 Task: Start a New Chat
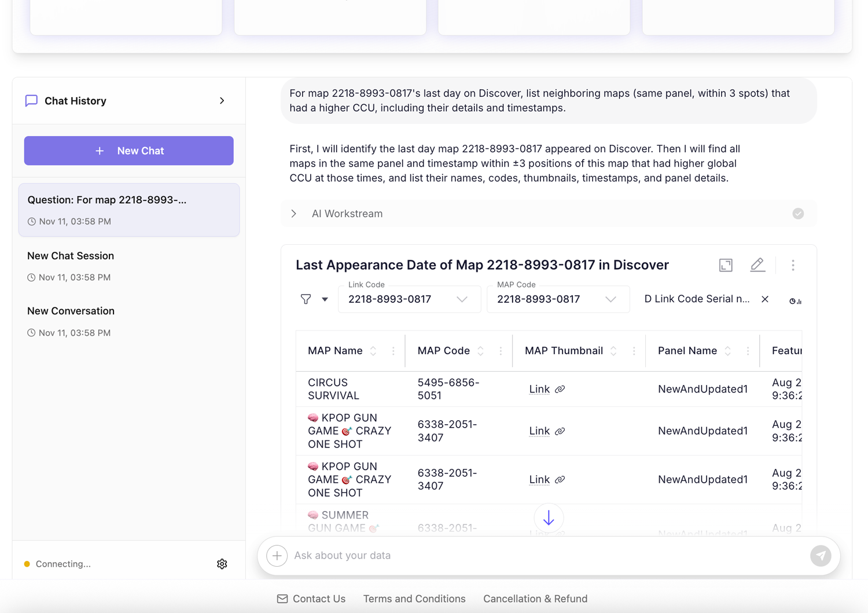pos(128,151)
